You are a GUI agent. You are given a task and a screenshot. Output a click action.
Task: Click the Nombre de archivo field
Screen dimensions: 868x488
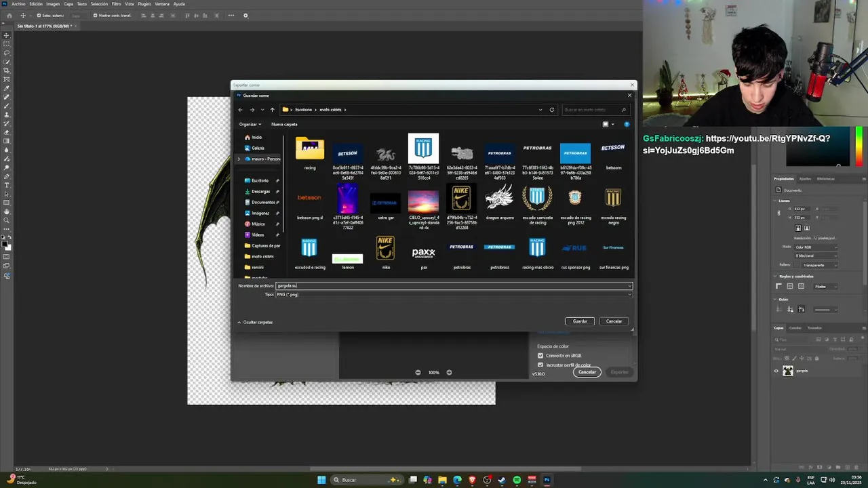(x=454, y=286)
